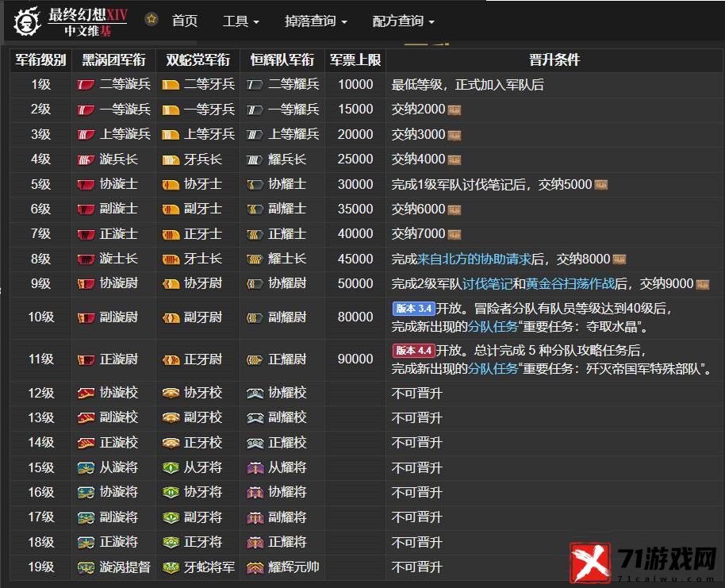Screen dimensions: 725x588
Task: Select the 90000 seal cap value
Action: (x=355, y=359)
